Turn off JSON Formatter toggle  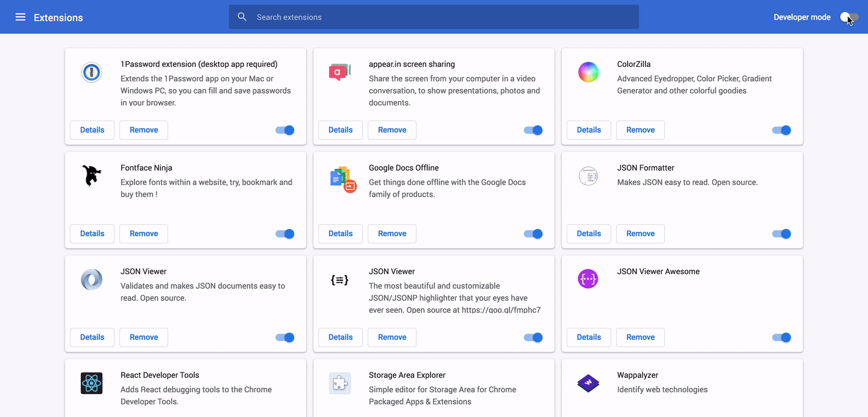[x=782, y=234]
